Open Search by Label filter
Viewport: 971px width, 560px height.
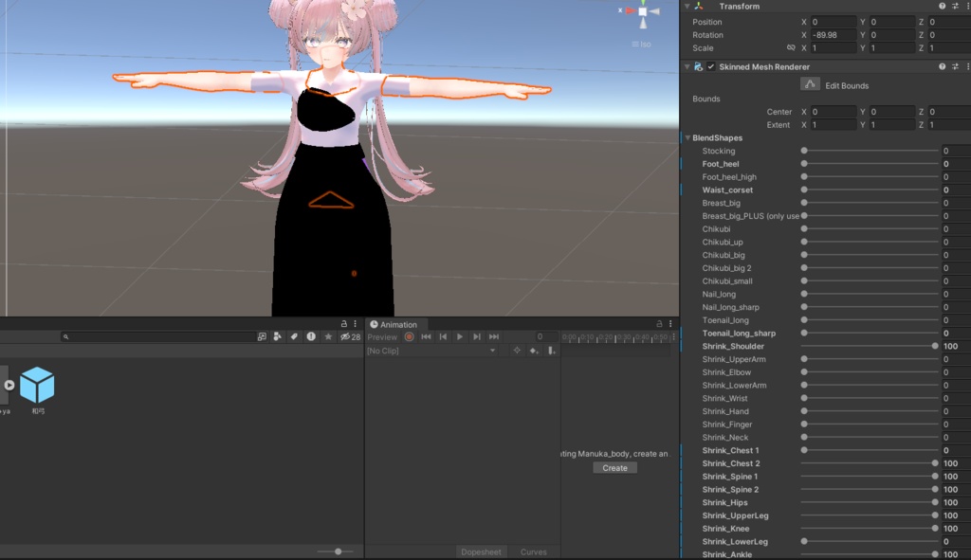click(294, 336)
